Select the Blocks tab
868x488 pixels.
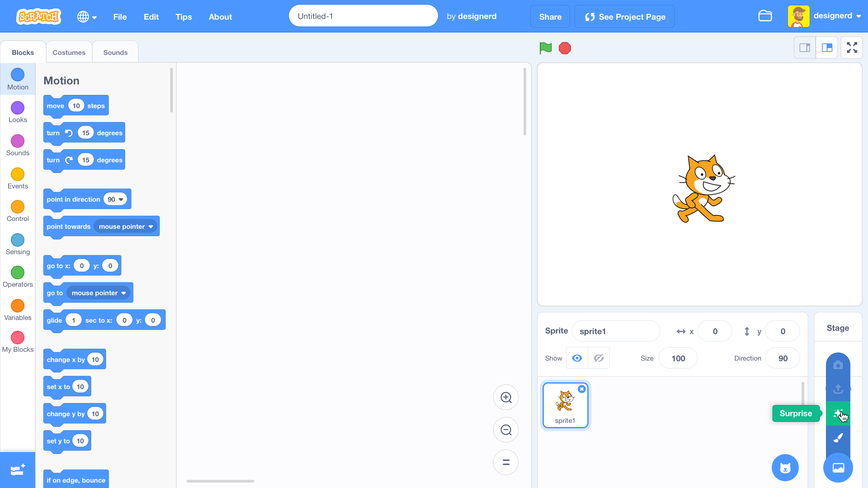click(x=23, y=52)
